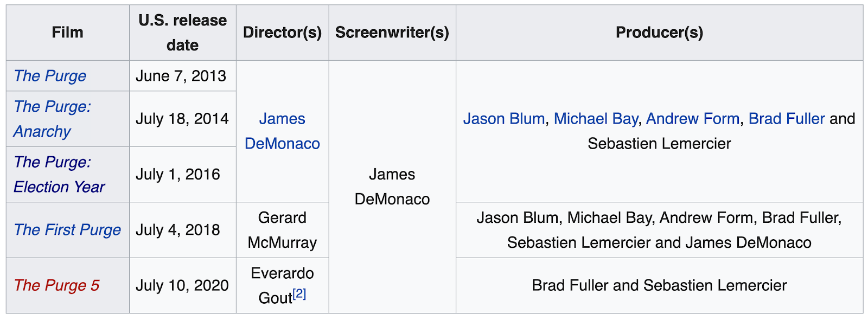
Task: Click the Film column header
Action: click(x=68, y=33)
